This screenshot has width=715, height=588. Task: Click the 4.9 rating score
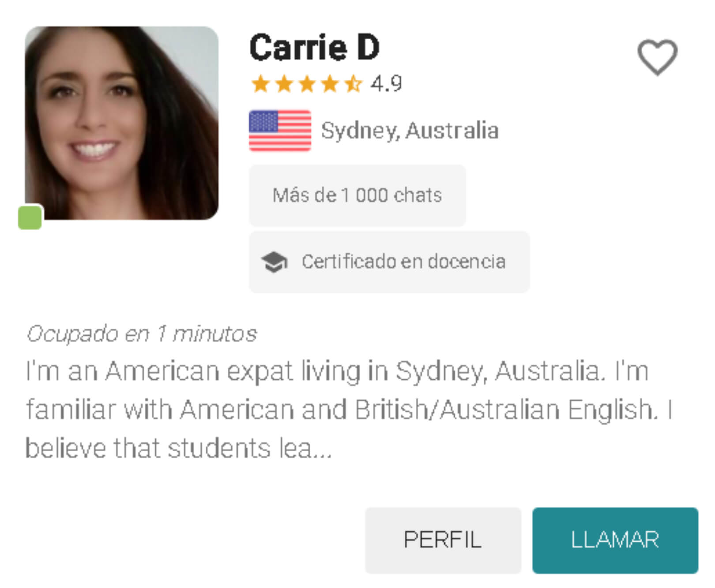click(x=386, y=83)
